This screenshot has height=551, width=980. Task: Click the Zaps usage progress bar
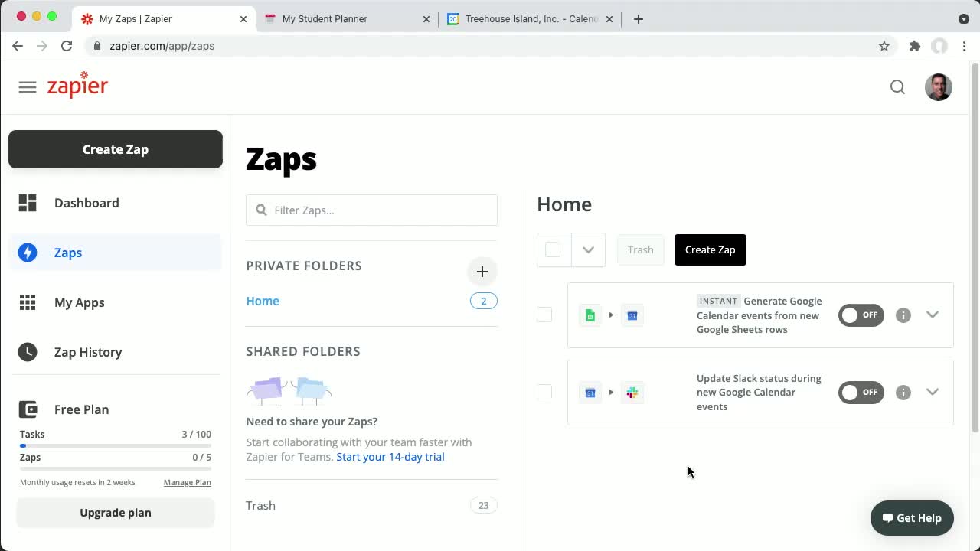116,468
